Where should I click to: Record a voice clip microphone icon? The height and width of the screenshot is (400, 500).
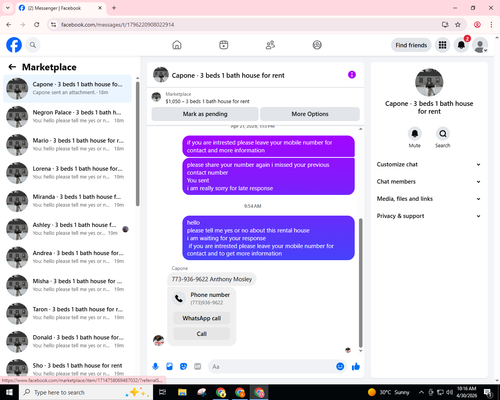[155, 367]
